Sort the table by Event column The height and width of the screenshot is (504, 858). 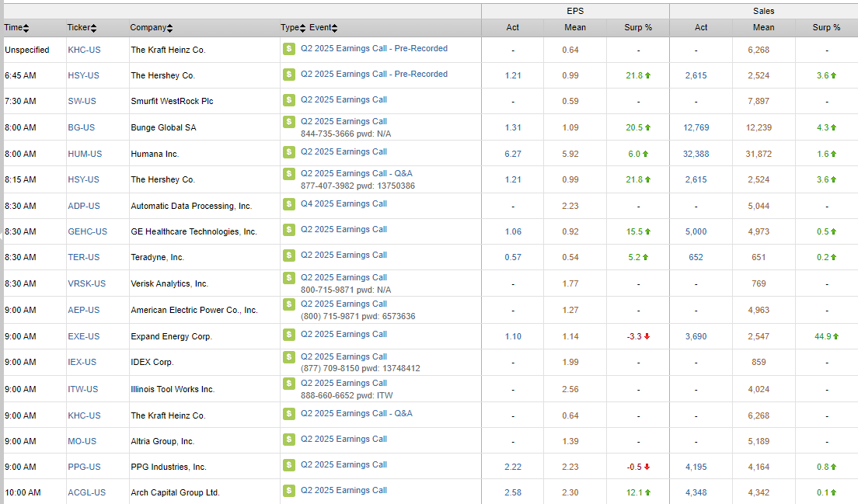pos(323,27)
